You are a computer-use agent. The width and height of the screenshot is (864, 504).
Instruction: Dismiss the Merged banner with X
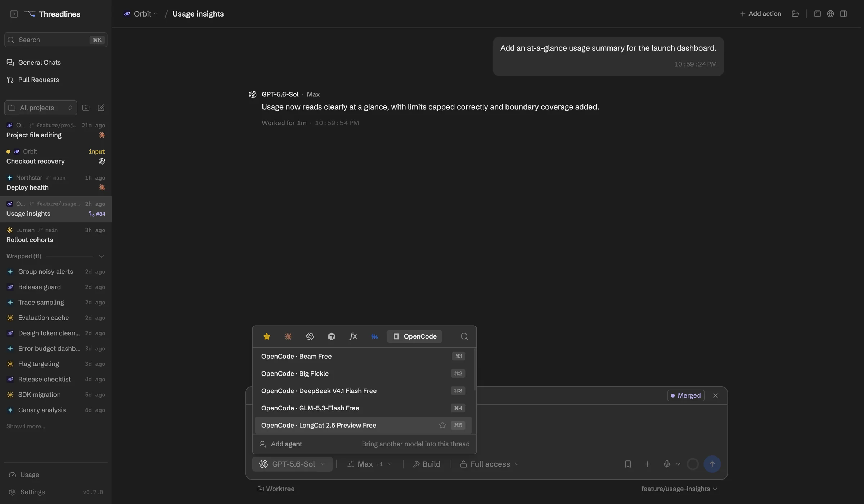[715, 395]
